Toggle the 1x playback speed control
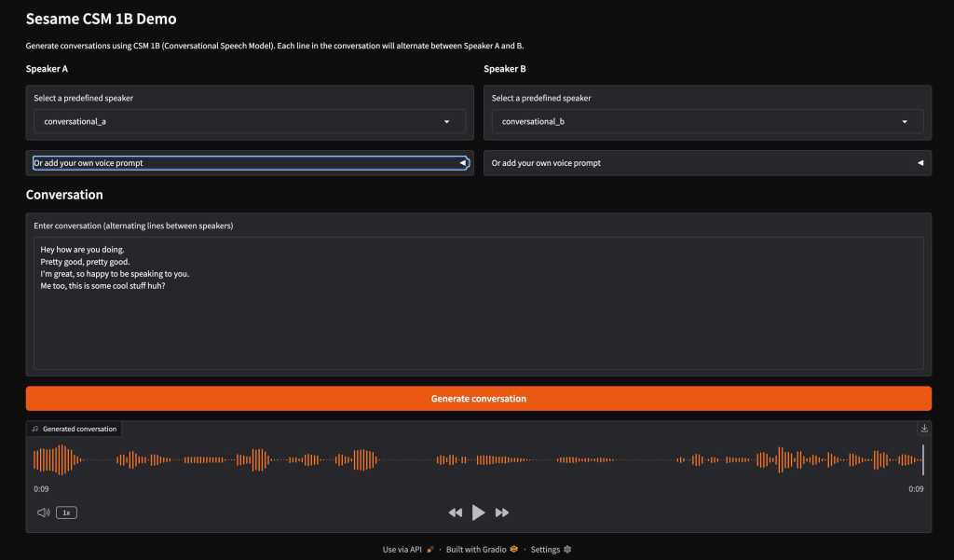The width and height of the screenshot is (954, 560). 64,512
